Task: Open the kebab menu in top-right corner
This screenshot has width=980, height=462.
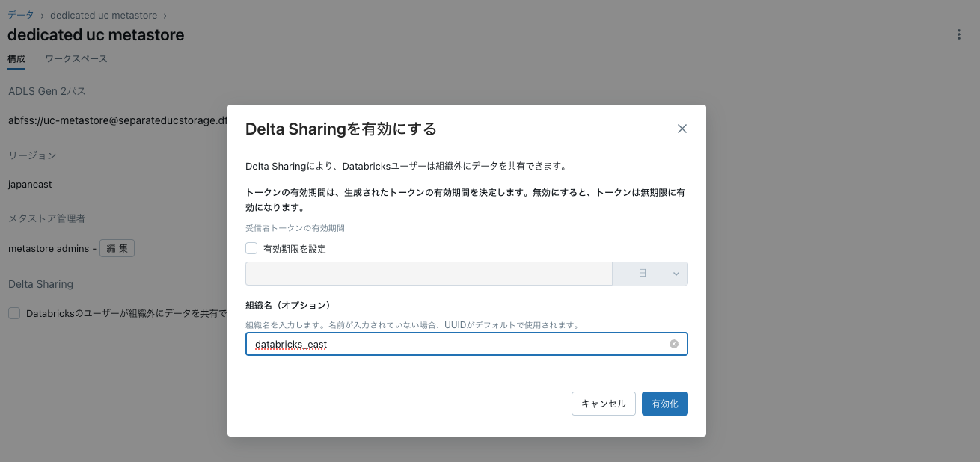Action: coord(959,34)
